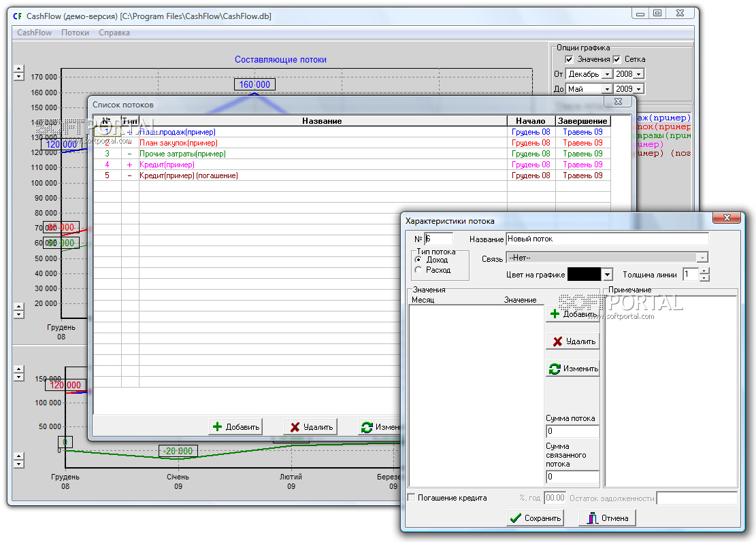Screen dimensions: 756x542
Task: Click Сумма связанного потока field
Action: tap(572, 477)
